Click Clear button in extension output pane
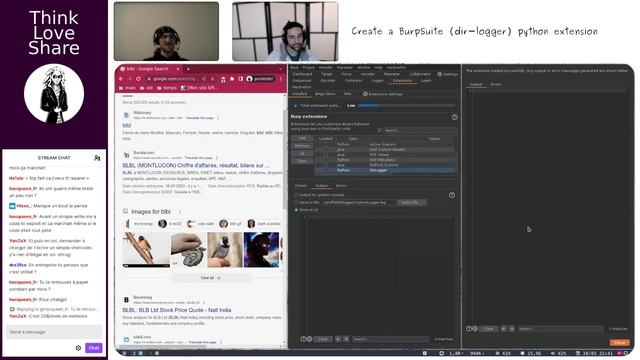This screenshot has width=640, height=360. tap(323, 339)
